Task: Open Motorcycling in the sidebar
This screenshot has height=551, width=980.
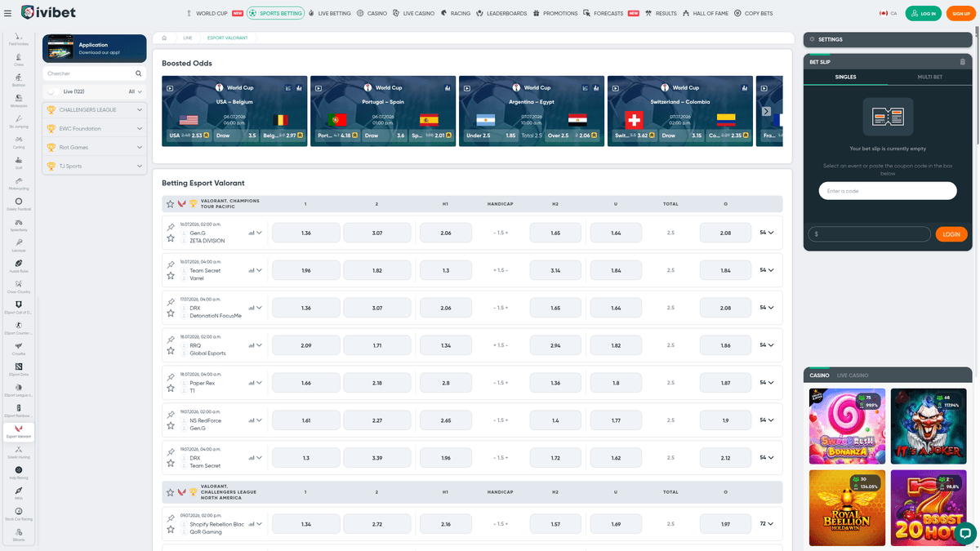Action: [19, 184]
